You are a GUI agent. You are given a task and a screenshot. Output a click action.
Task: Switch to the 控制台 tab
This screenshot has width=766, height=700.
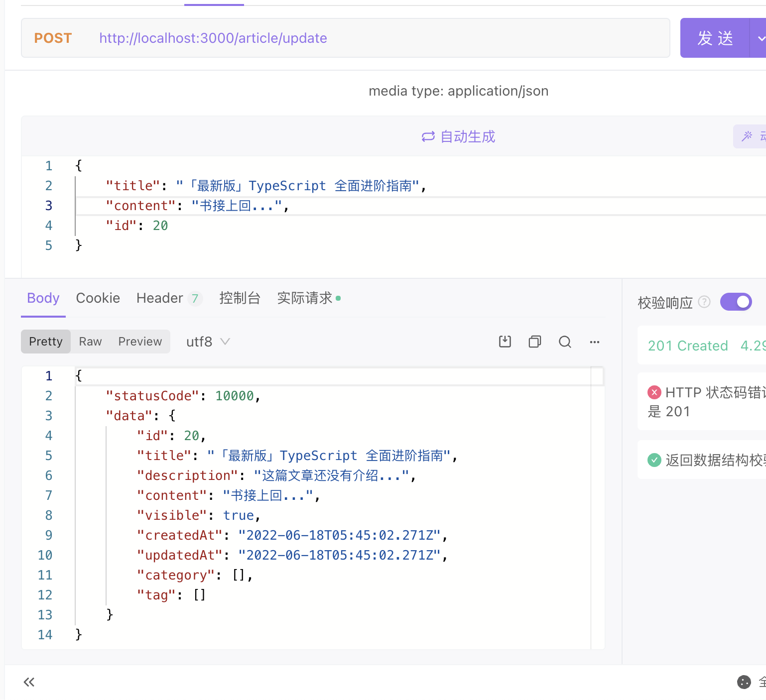pos(240,298)
